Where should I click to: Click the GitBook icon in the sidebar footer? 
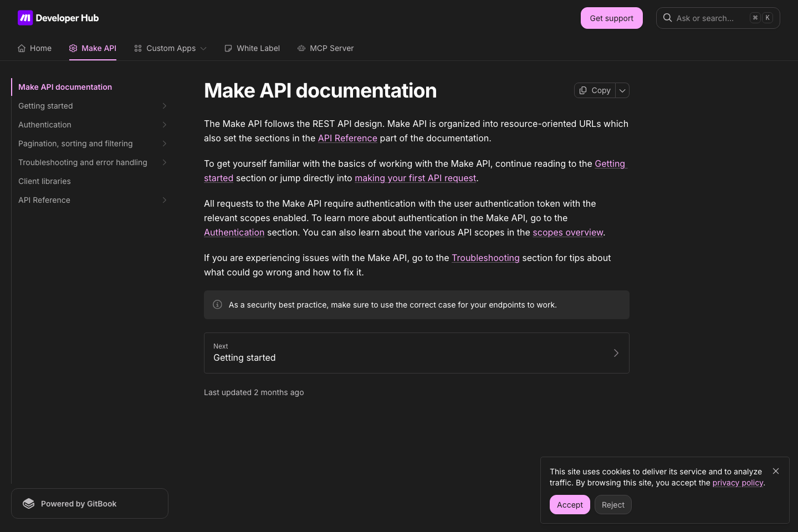click(29, 503)
